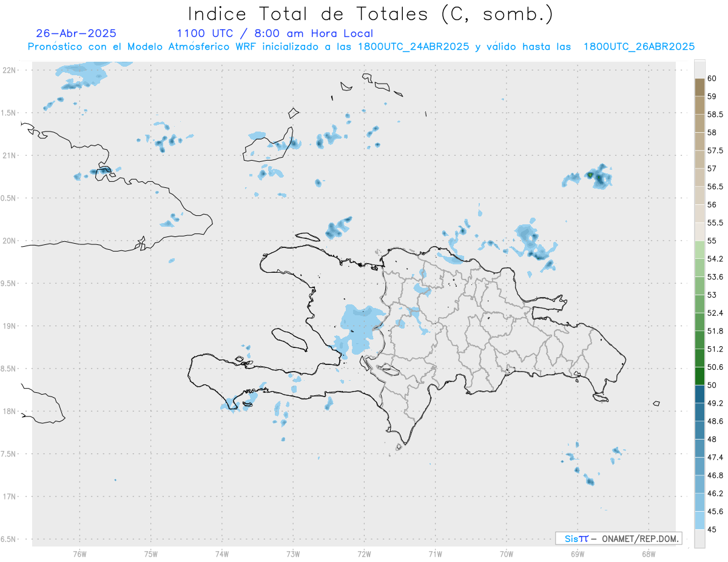Screen dimensions: 728x562
Task: Pick the dark green swatch between 50 and 50.6
Action: click(x=699, y=376)
